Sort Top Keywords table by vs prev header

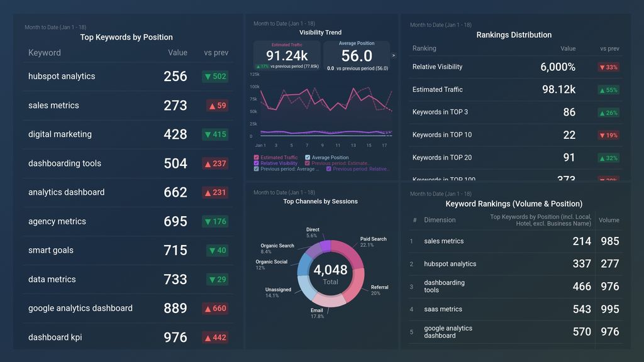[216, 53]
